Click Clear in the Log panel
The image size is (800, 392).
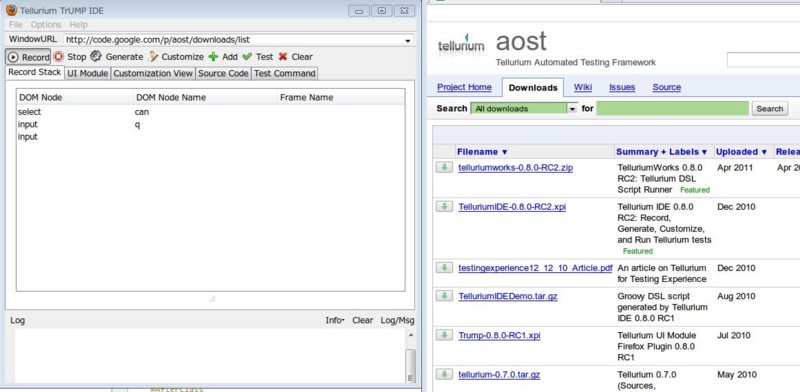click(362, 321)
